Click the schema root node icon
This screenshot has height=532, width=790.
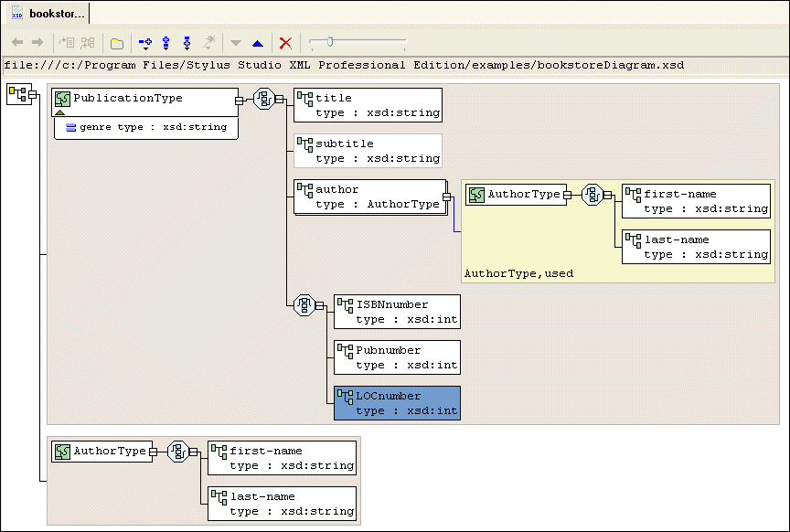pos(16,93)
